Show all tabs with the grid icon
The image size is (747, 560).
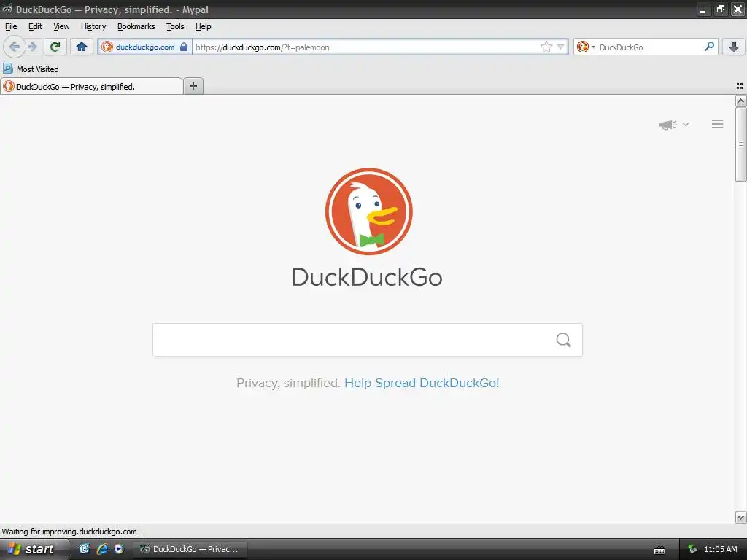(740, 86)
